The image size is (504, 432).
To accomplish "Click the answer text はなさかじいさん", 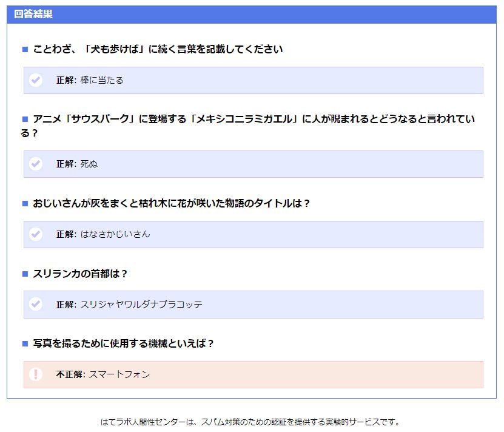I will tap(115, 234).
